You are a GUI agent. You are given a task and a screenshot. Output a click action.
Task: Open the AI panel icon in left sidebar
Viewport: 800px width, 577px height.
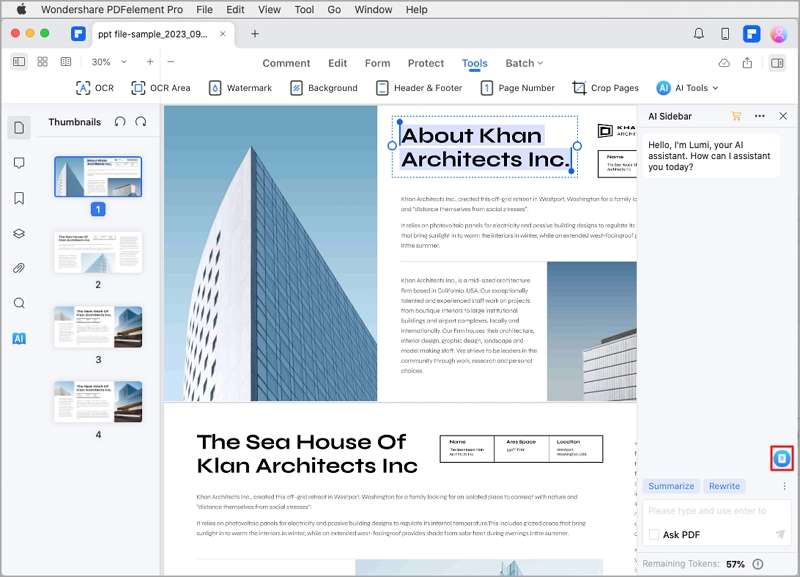pos(19,338)
